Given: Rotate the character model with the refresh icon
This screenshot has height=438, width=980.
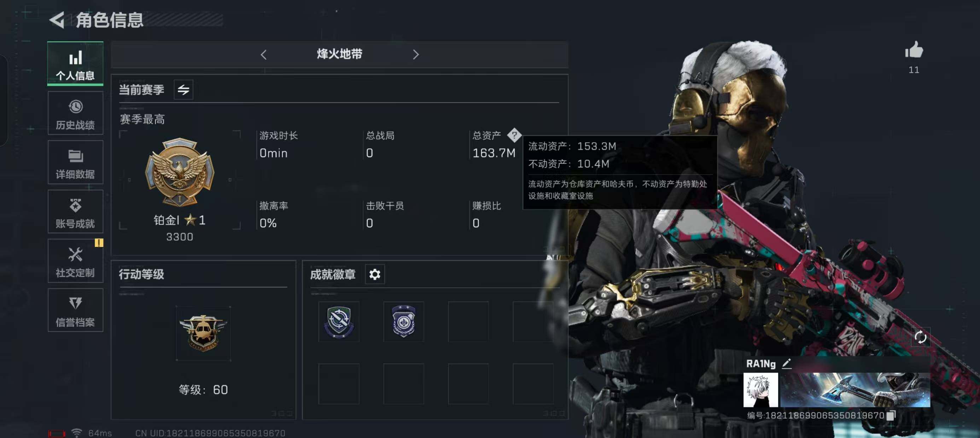Looking at the screenshot, I should pos(920,337).
